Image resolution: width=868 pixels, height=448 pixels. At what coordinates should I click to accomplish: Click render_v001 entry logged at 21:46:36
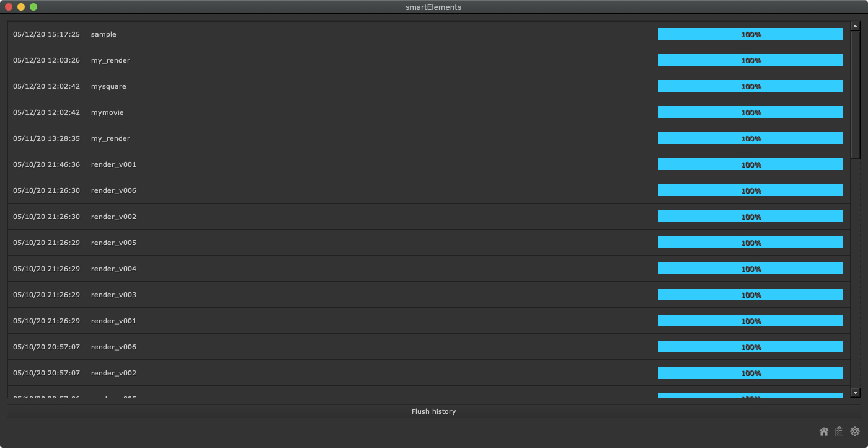pos(113,164)
